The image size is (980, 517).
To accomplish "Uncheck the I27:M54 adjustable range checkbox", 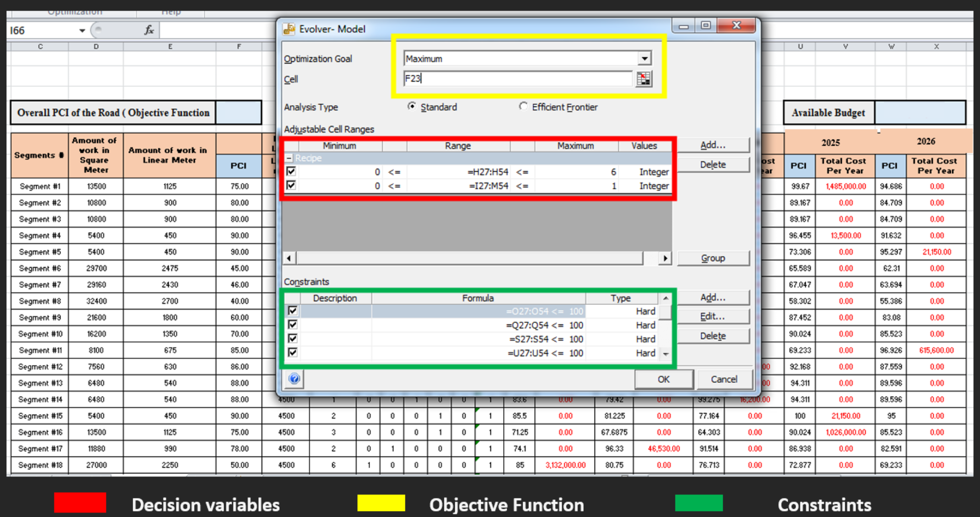I will tap(291, 185).
